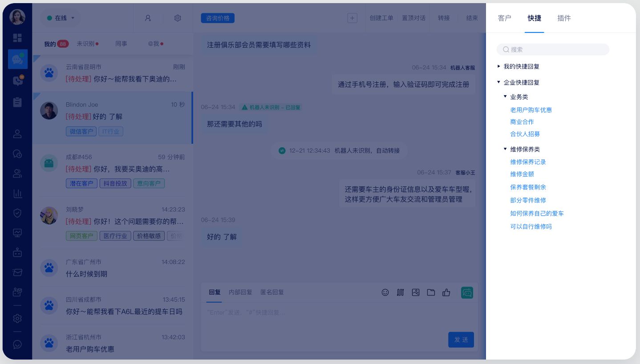
Task: Switch to 内部回复 reply mode
Action: pos(240,292)
